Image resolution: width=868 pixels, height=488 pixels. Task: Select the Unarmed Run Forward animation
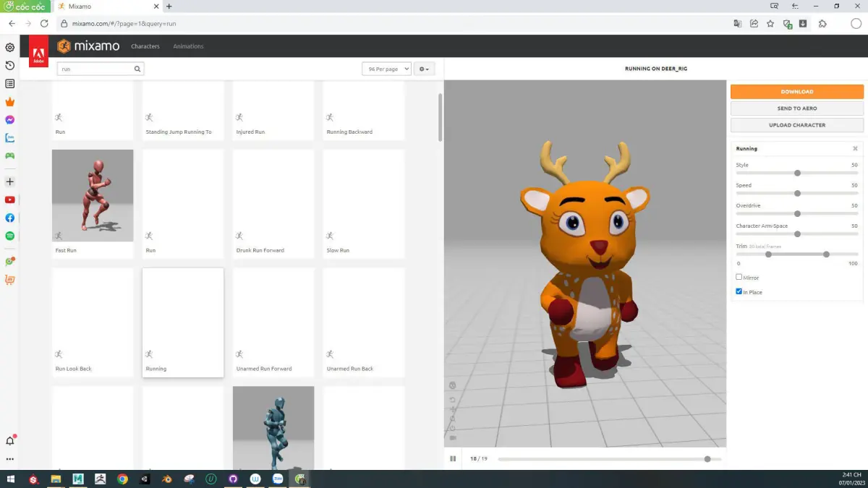pyautogui.click(x=273, y=322)
